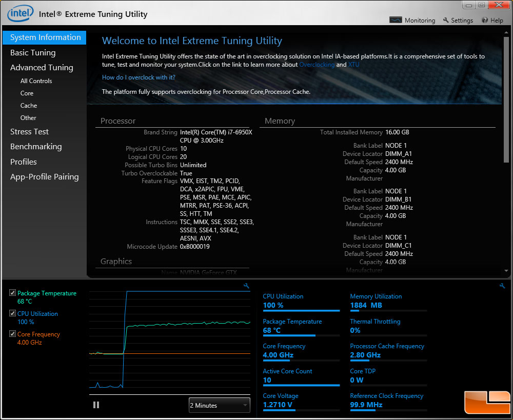This screenshot has height=420, width=513.
Task: Select Core tuning sub-item
Action: (27, 93)
